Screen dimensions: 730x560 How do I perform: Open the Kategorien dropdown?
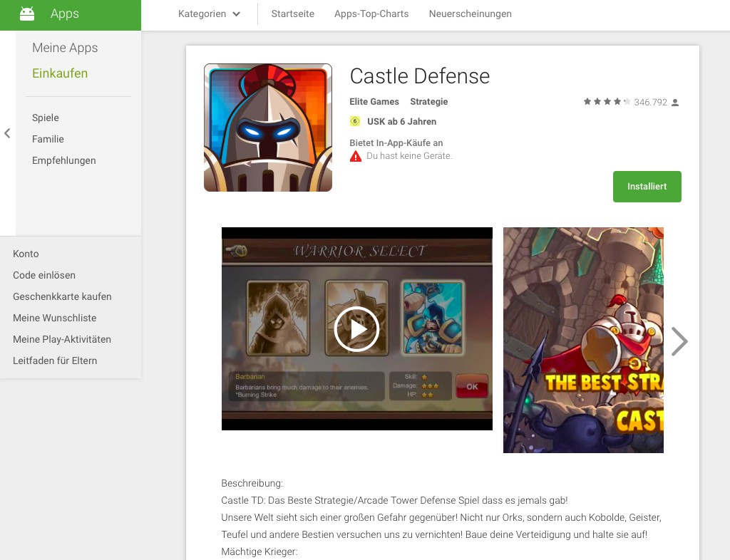(x=209, y=14)
